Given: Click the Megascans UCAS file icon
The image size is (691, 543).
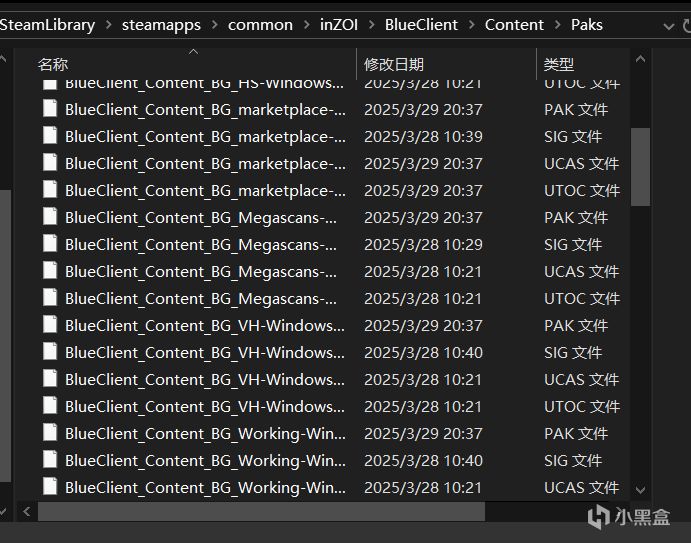Looking at the screenshot, I should pyautogui.click(x=50, y=271).
